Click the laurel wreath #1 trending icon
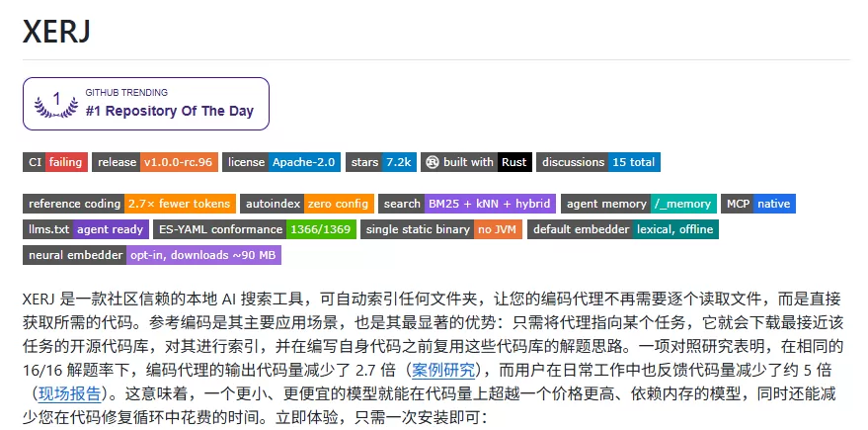 pyautogui.click(x=56, y=105)
